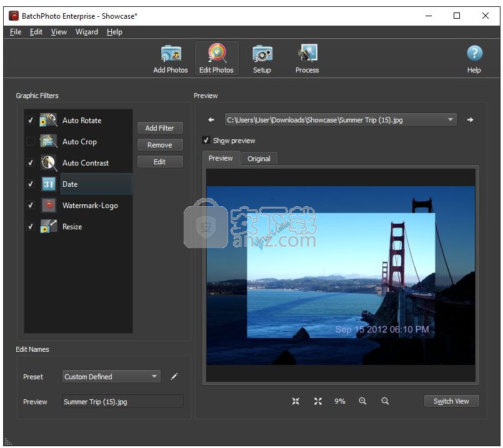Open the Add Photos step
This screenshot has height=448, width=503.
click(x=171, y=59)
